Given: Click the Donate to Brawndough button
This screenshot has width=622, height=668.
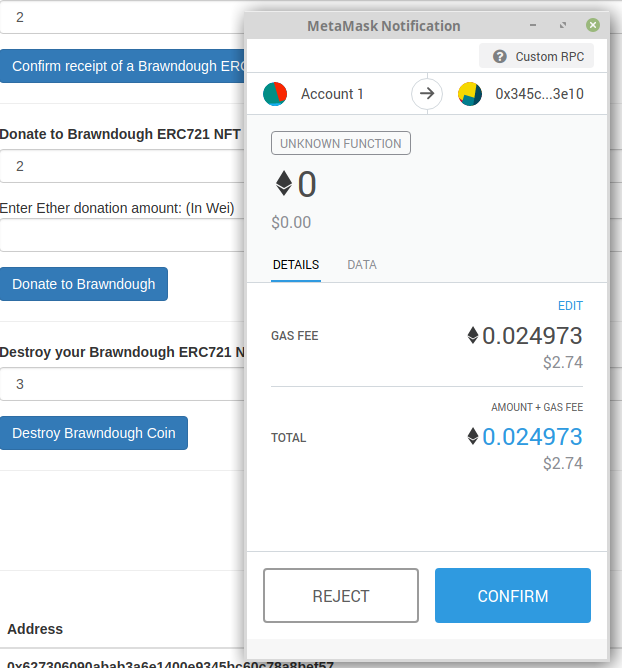Looking at the screenshot, I should (x=84, y=284).
